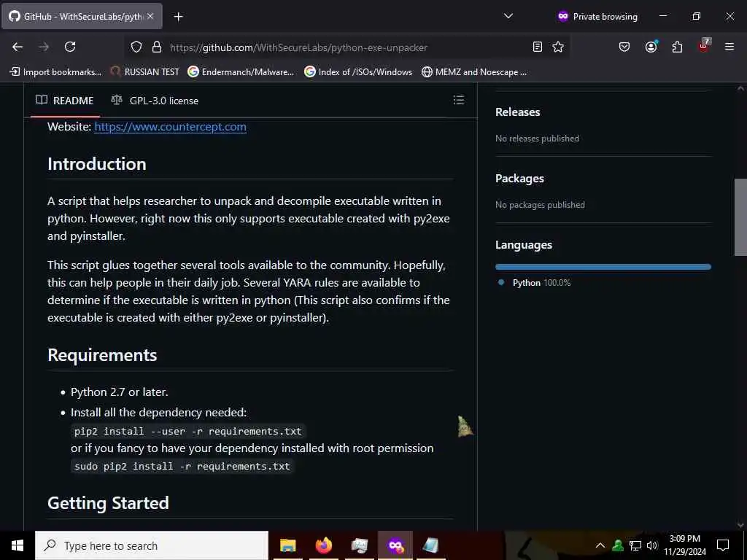
Task: Click scrollbar down arrow
Action: (740, 525)
